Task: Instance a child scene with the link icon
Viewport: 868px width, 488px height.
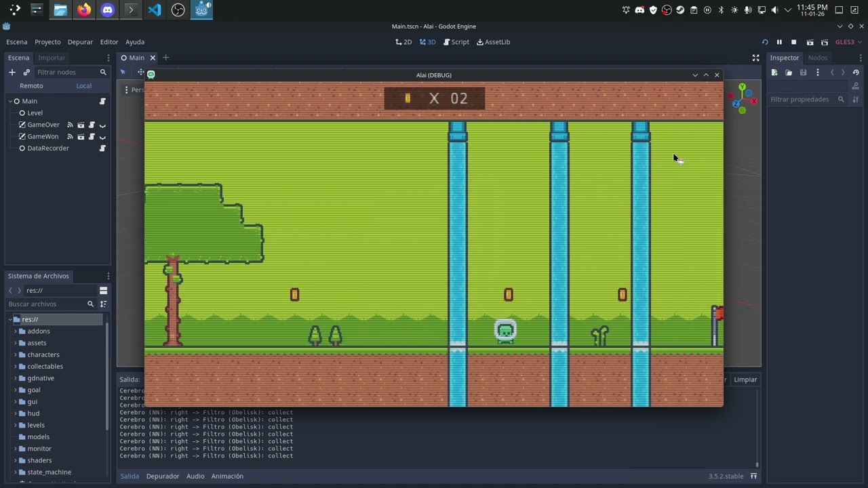Action: 26,72
